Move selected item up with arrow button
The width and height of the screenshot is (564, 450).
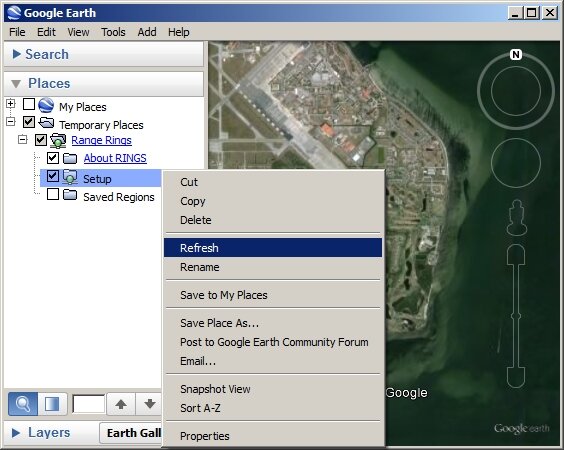click(x=121, y=404)
